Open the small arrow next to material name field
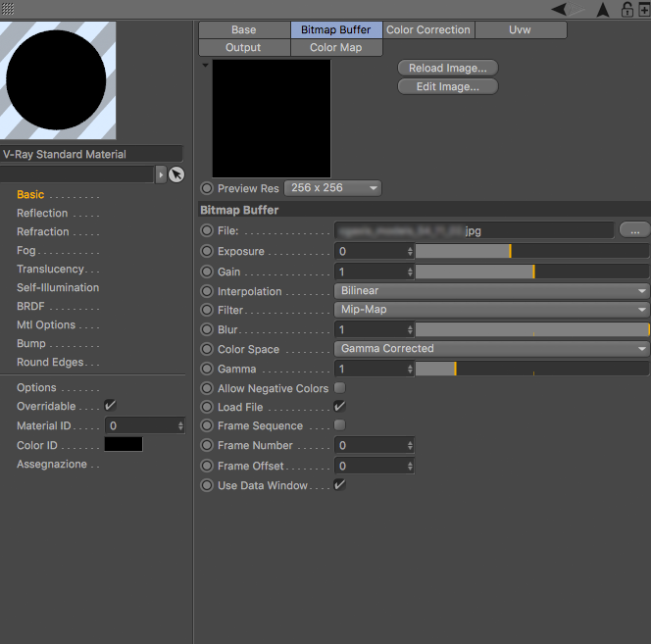Screen dimensions: 651x644 [161, 174]
